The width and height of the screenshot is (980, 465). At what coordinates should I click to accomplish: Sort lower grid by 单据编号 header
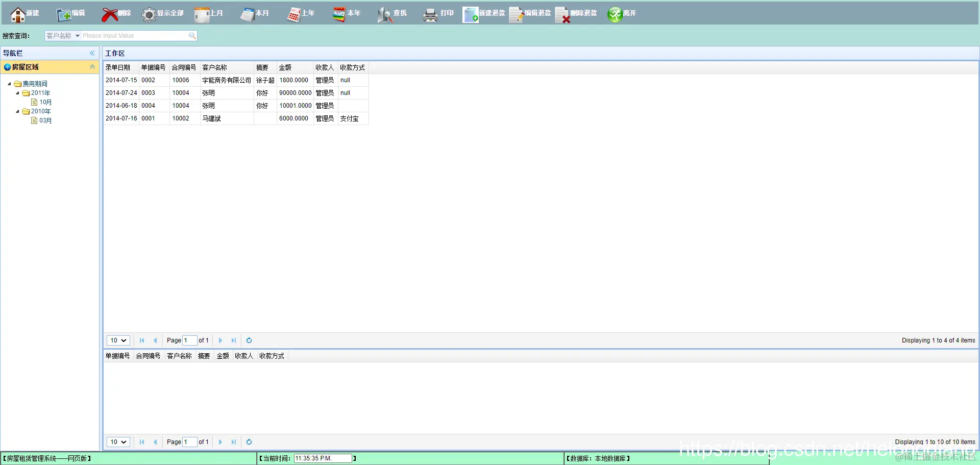pos(118,356)
